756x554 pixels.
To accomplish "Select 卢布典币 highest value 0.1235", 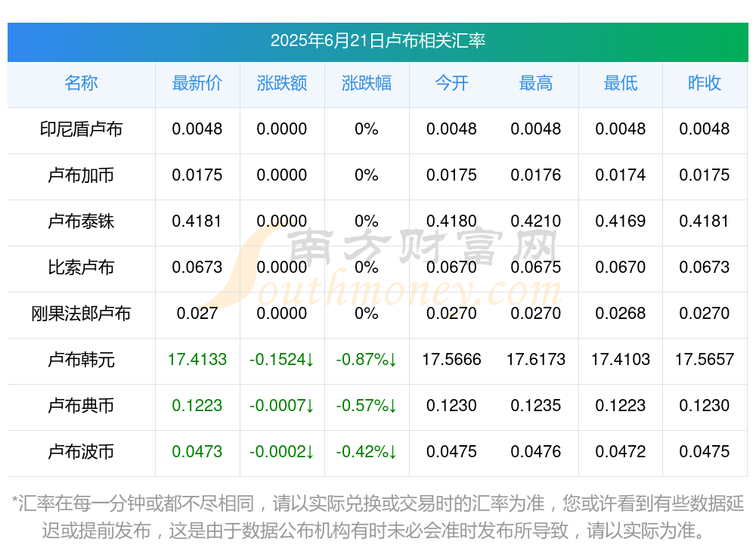I will (x=536, y=406).
